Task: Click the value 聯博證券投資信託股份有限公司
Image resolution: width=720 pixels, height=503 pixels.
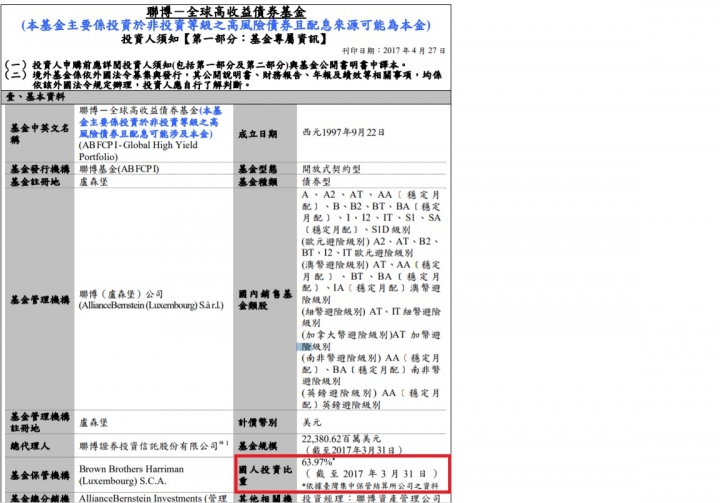Action: tap(149, 446)
